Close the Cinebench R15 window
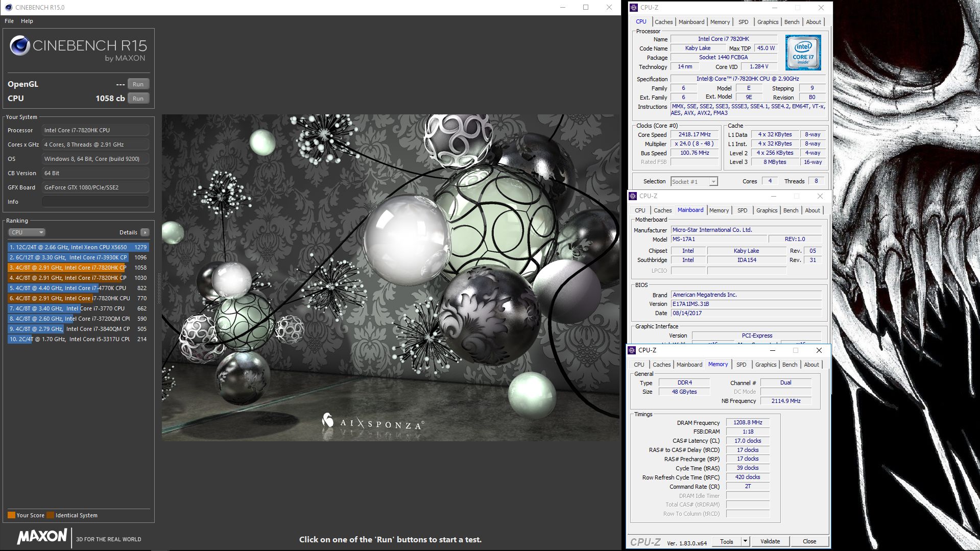The image size is (980, 551). pyautogui.click(x=609, y=7)
